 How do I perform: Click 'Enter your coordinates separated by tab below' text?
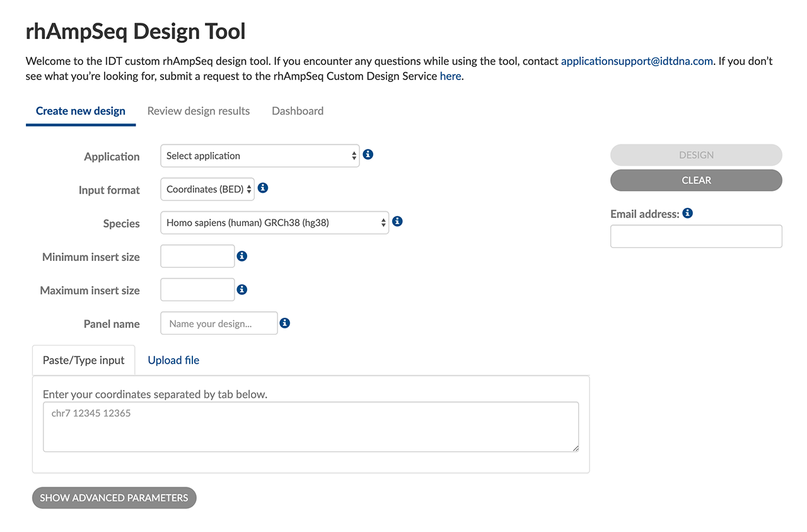pos(155,395)
